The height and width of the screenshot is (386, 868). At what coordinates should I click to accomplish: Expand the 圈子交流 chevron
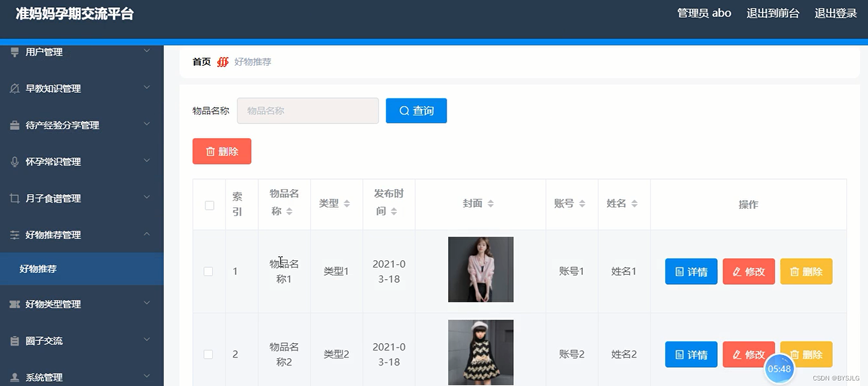tap(147, 340)
